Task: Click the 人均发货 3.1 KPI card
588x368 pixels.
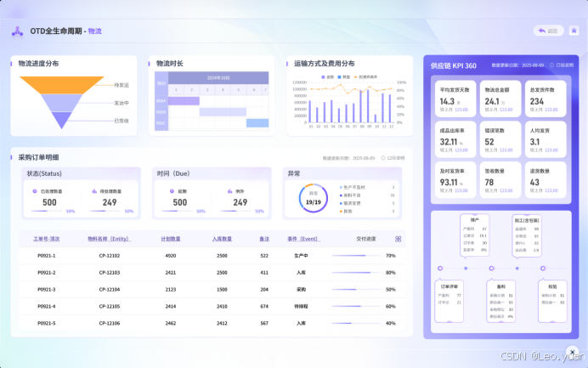Action: pos(546,139)
